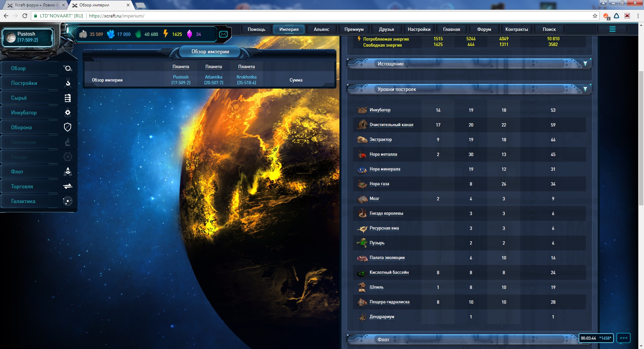
Task: Click the Инкубатор sidebar gear icon
Action: click(67, 112)
